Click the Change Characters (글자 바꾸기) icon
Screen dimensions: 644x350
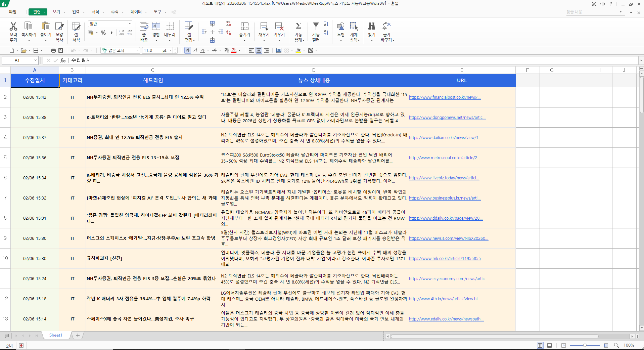pos(387,26)
